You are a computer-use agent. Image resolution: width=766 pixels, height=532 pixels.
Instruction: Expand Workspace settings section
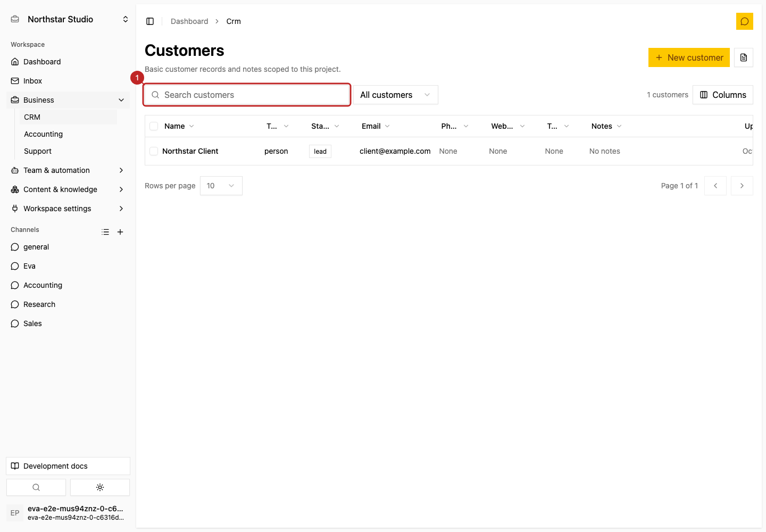[x=68, y=209]
